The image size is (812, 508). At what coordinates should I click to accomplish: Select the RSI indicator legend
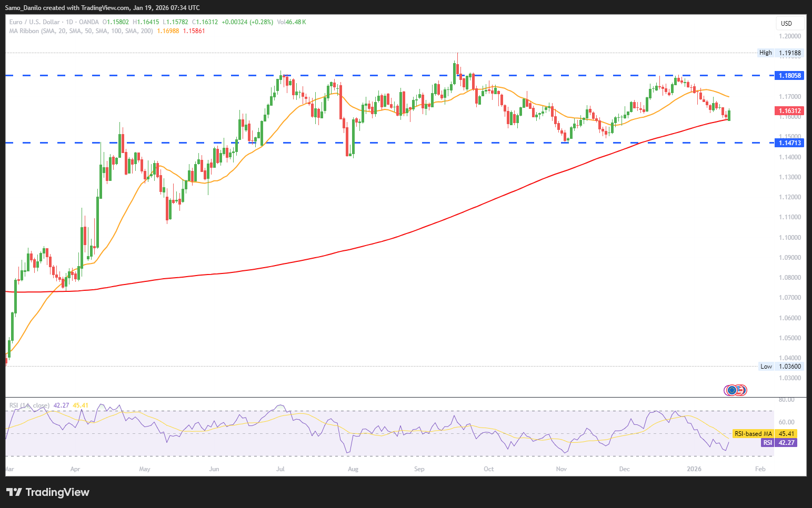[x=29, y=405]
